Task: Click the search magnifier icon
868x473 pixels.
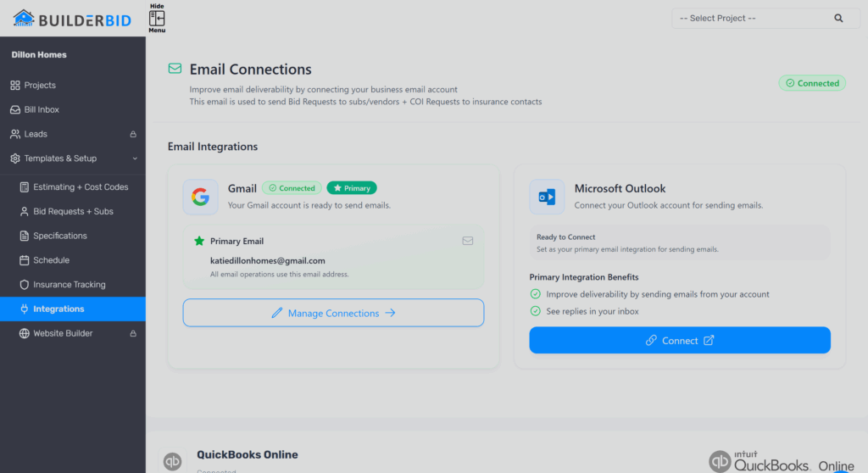Action: coord(838,18)
